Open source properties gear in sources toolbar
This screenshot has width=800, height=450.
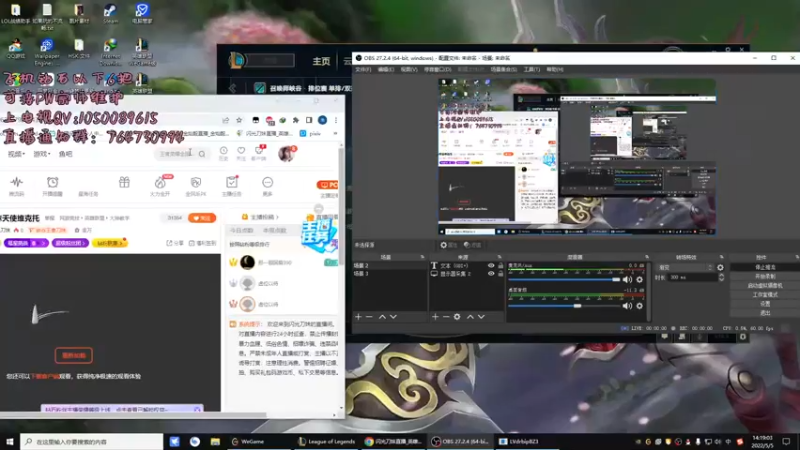coord(457,317)
